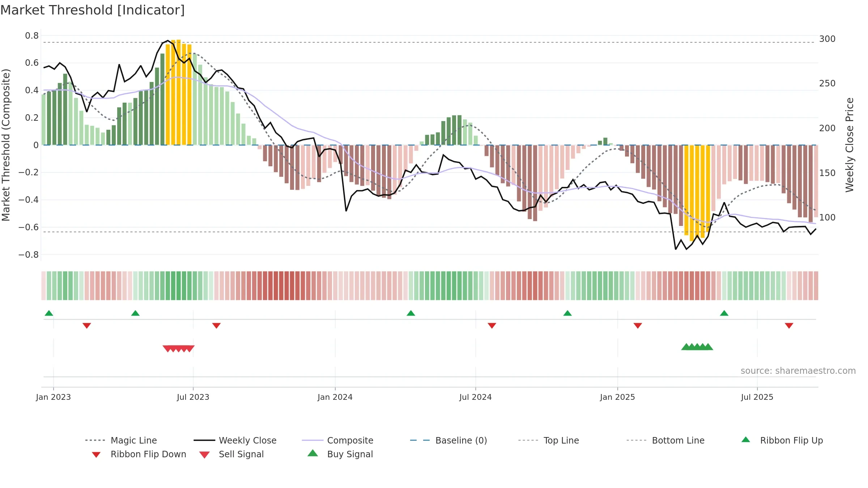Viewport: 868px width, 488px height.
Task: Click the 300 right axis value
Action: pyautogui.click(x=827, y=39)
